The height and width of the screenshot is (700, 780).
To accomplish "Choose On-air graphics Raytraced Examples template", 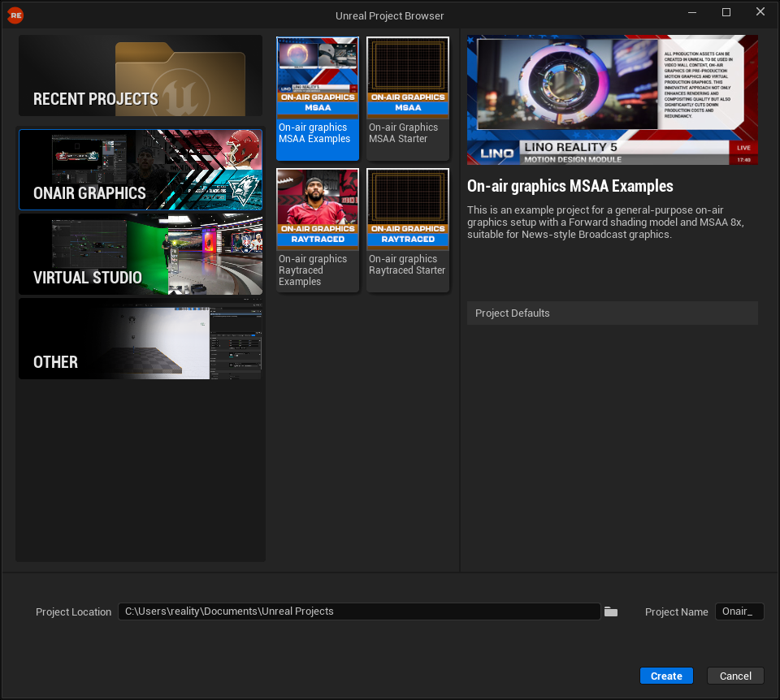I will point(318,230).
